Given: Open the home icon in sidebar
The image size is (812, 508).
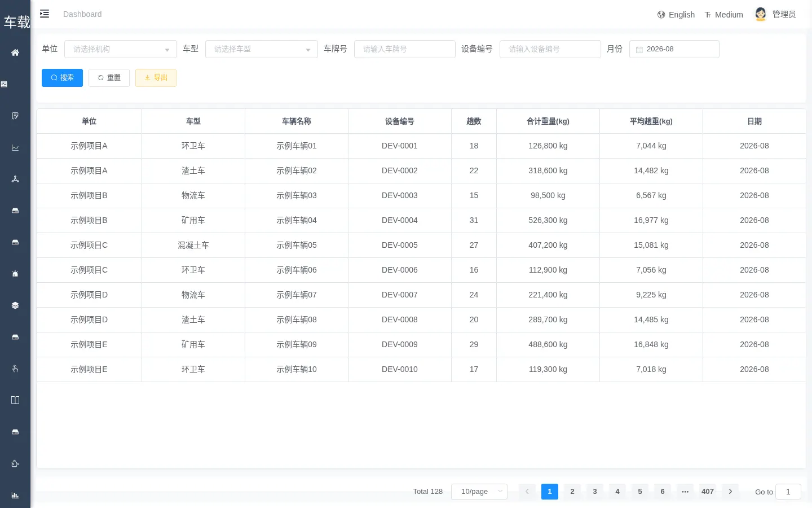Looking at the screenshot, I should click(x=15, y=52).
